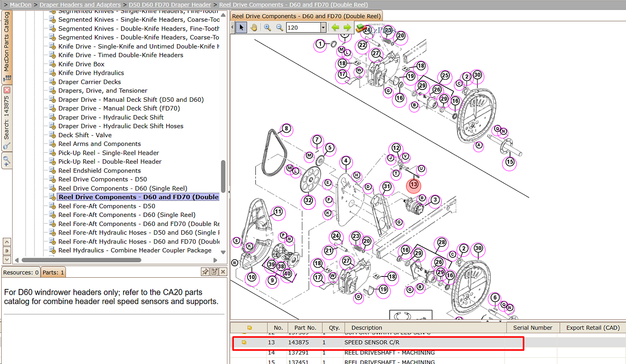Open Draper Carrier Decks tree item
The width and height of the screenshot is (626, 364).
(90, 82)
